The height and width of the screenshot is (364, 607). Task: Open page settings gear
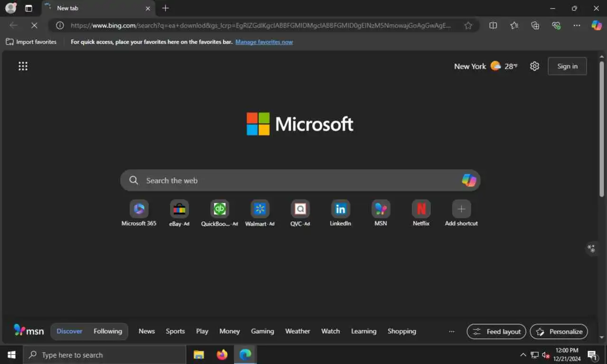(534, 66)
